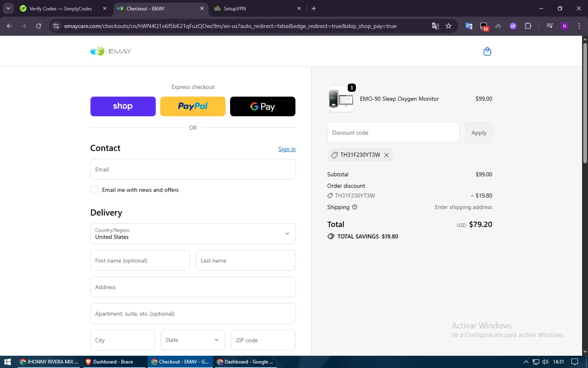Click the Apartment, suite, etc. field
This screenshot has height=368, width=588.
(193, 313)
